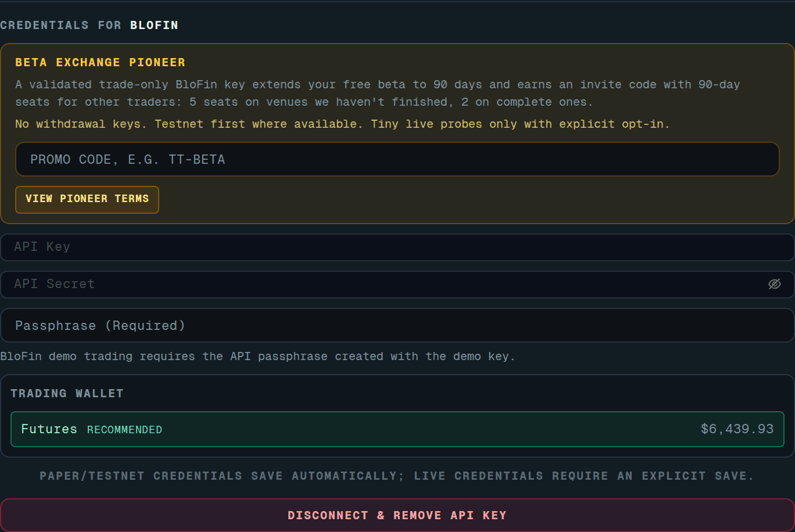The height and width of the screenshot is (532, 795).
Task: Click the BloFin demo trading passphrase hint
Action: 257,356
